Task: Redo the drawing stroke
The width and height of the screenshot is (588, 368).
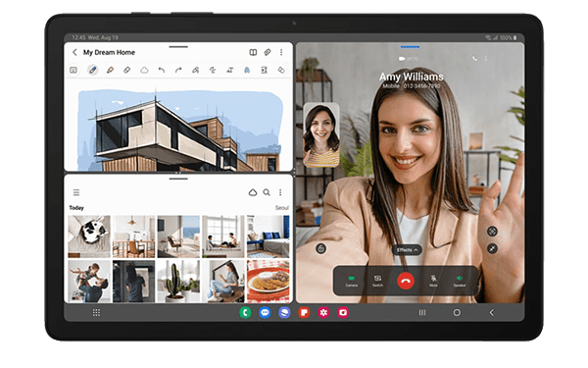Action: click(178, 70)
